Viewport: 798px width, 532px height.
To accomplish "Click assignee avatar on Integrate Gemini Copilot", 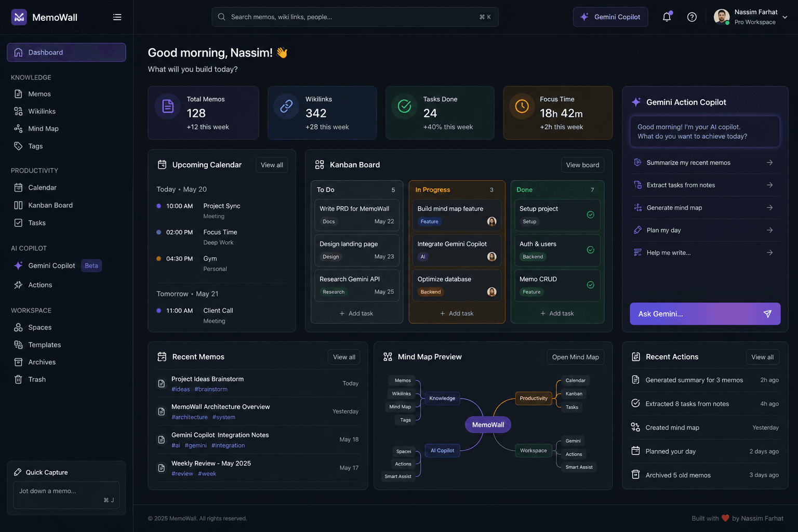I will [x=491, y=257].
